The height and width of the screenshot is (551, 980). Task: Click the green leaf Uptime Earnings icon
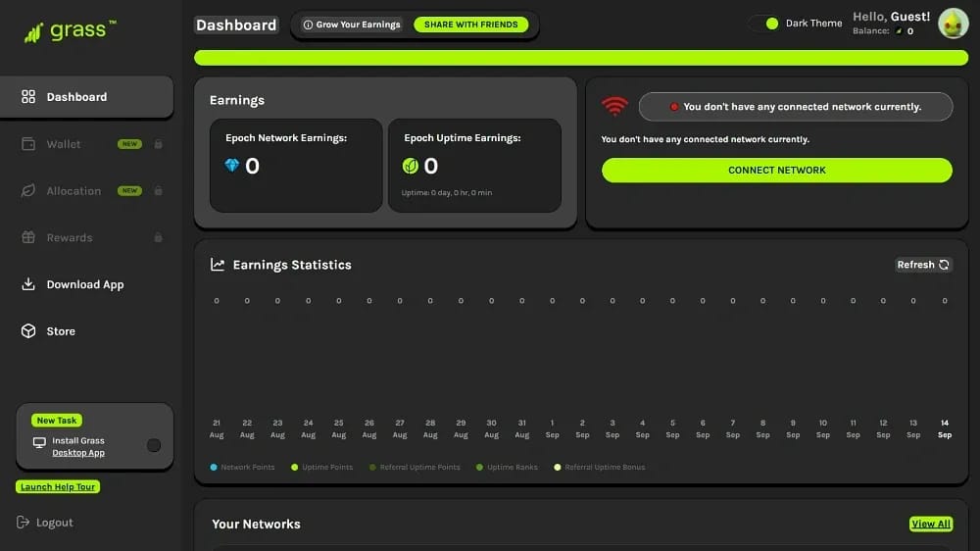(x=410, y=166)
